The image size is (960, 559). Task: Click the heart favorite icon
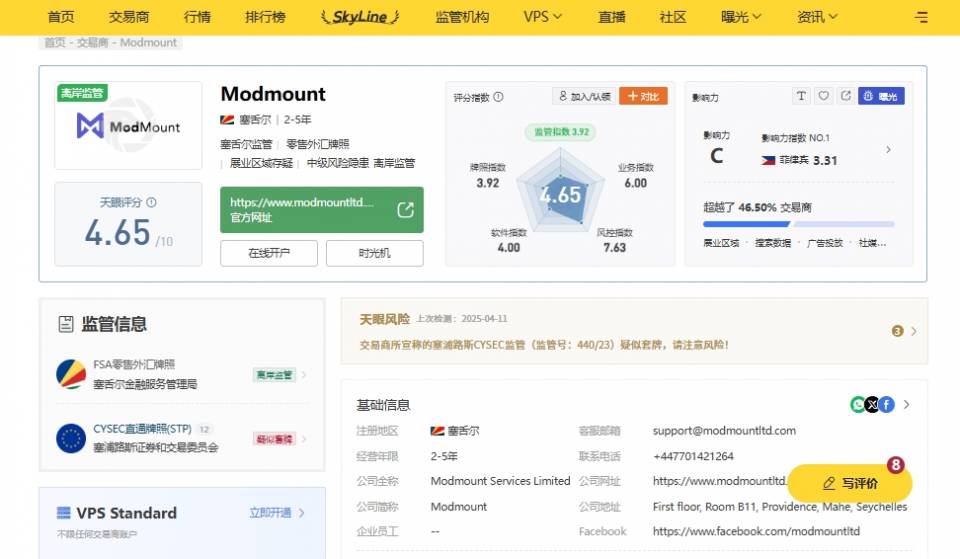pyautogui.click(x=823, y=96)
